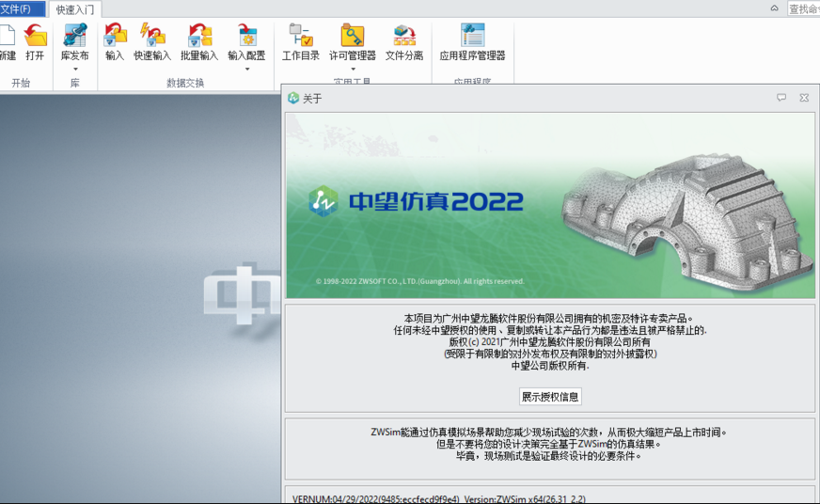This screenshot has width=820, height=504.
Task: Click the 展示授权信息 button
Action: [550, 397]
